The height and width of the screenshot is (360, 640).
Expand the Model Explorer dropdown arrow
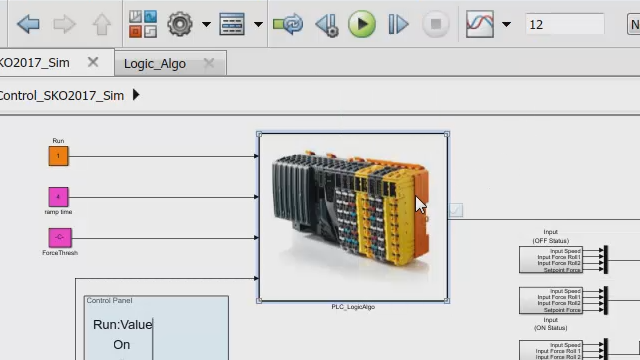coord(258,24)
